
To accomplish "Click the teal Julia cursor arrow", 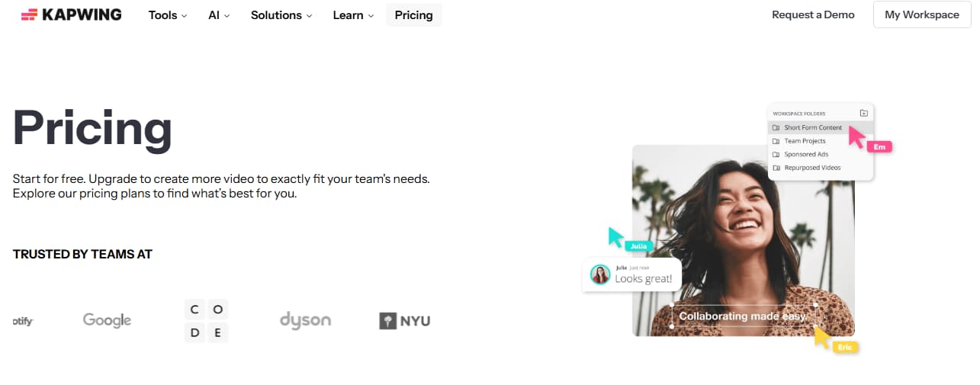I will 616,236.
